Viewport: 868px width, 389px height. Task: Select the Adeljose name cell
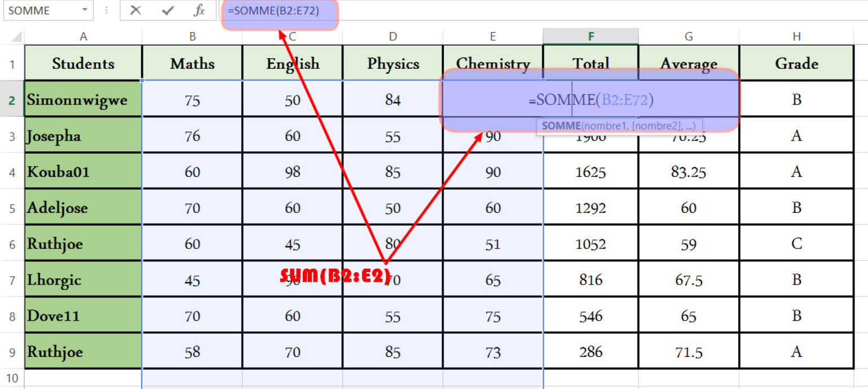pyautogui.click(x=83, y=208)
